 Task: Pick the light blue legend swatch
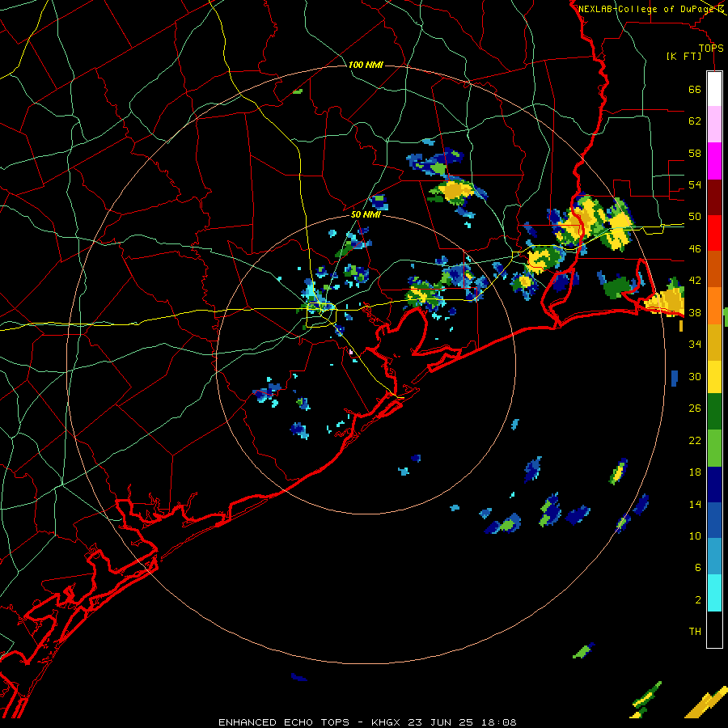714,557
